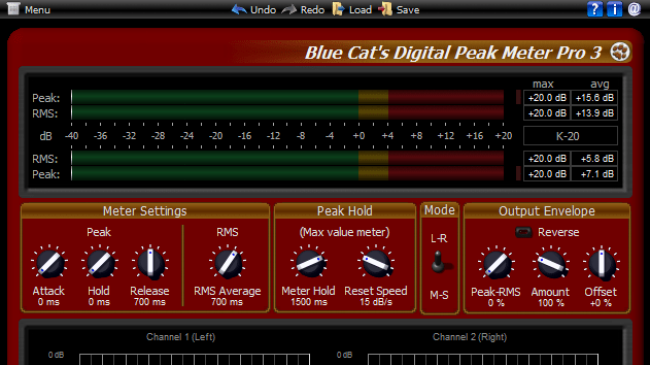
Task: Click the Peak Attack knob
Action: point(49,264)
